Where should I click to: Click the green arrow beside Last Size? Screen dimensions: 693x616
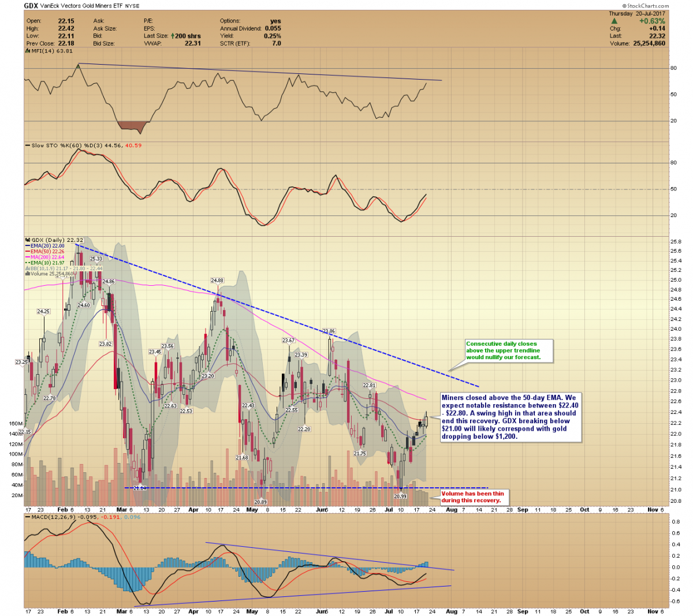coord(173,36)
